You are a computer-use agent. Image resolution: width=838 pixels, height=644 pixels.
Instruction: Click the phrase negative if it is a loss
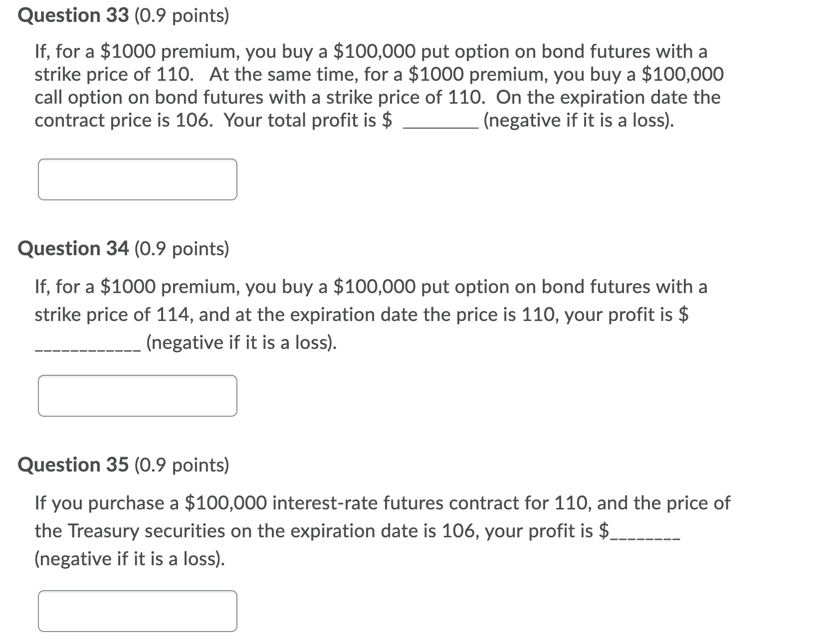click(579, 121)
